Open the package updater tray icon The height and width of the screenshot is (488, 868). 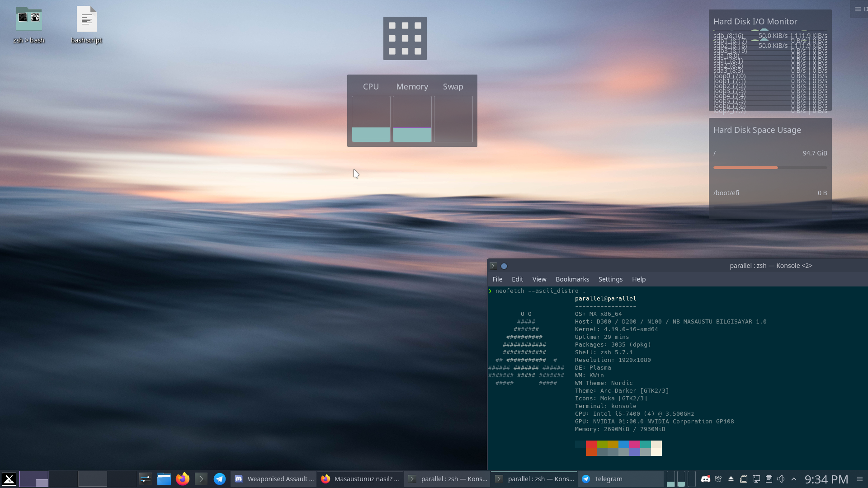718,479
